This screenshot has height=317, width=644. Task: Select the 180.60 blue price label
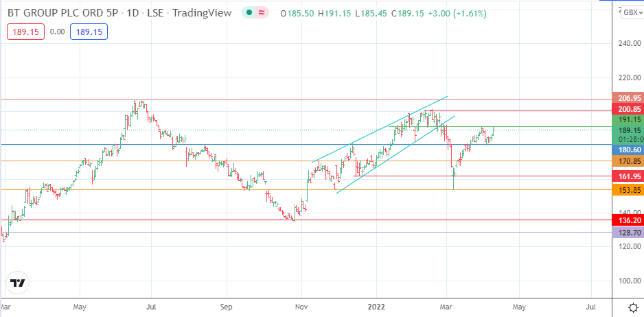[628, 150]
